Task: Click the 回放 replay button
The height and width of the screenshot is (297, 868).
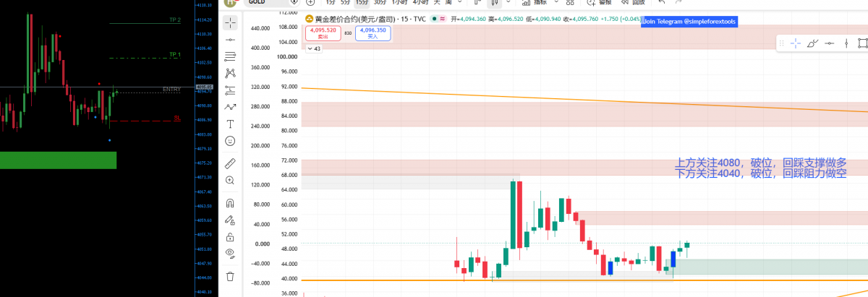Action: pos(632,3)
